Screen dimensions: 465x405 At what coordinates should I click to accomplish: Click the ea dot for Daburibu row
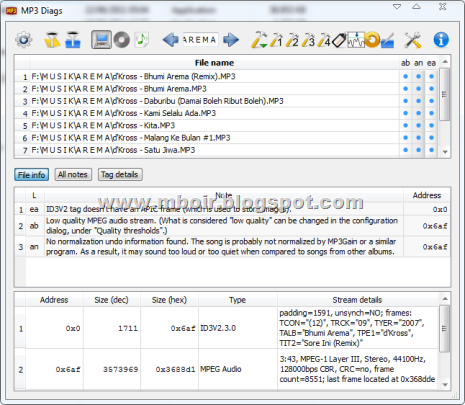(431, 101)
